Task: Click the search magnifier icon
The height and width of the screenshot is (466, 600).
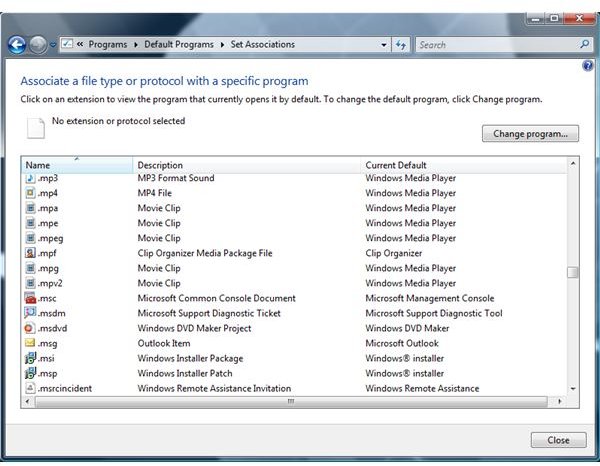Action: [x=584, y=44]
